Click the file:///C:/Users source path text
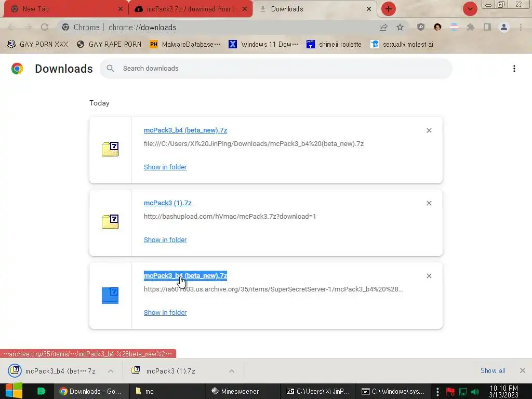This screenshot has height=399, width=532. point(254,144)
